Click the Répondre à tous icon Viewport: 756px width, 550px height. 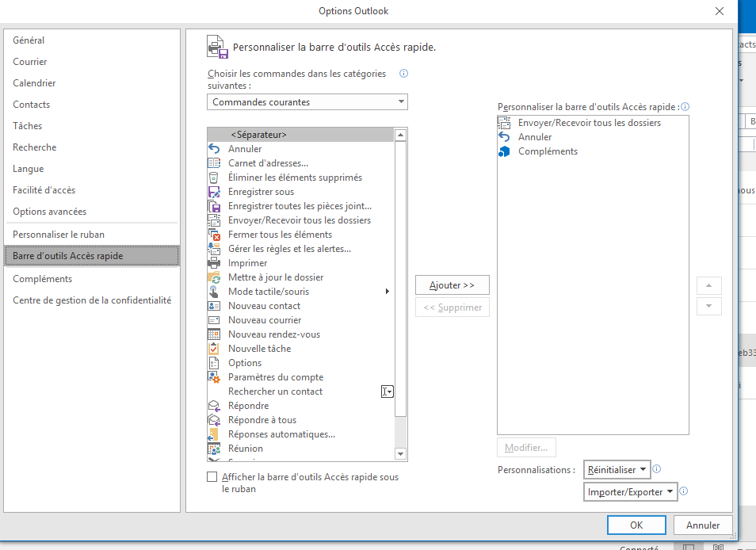[x=214, y=420]
